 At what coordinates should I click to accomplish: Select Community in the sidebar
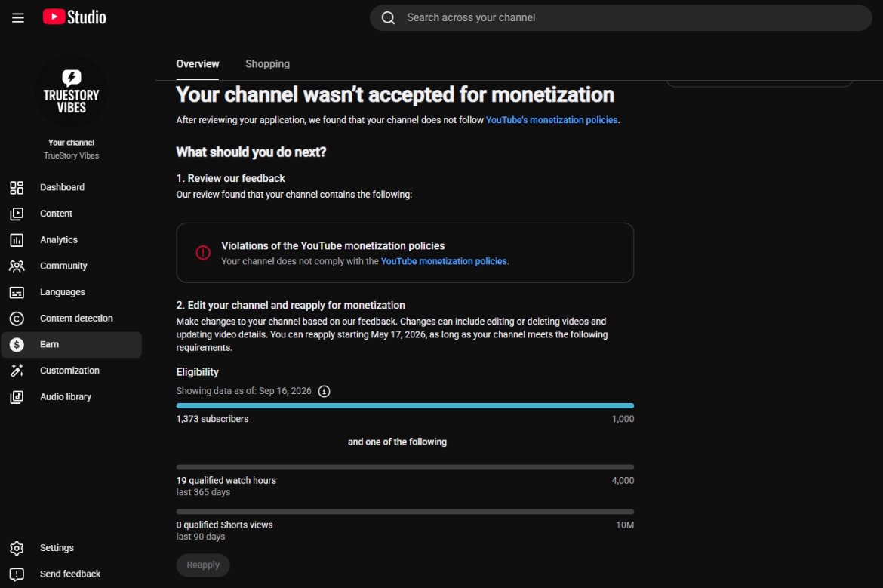click(72, 266)
